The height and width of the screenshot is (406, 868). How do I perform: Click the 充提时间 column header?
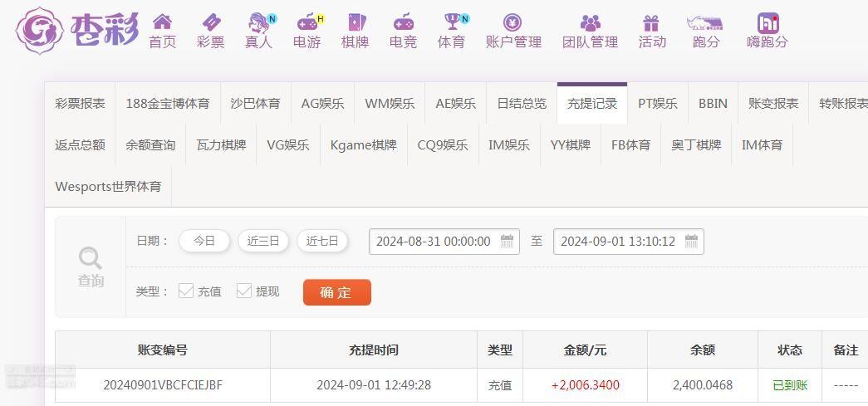(374, 350)
